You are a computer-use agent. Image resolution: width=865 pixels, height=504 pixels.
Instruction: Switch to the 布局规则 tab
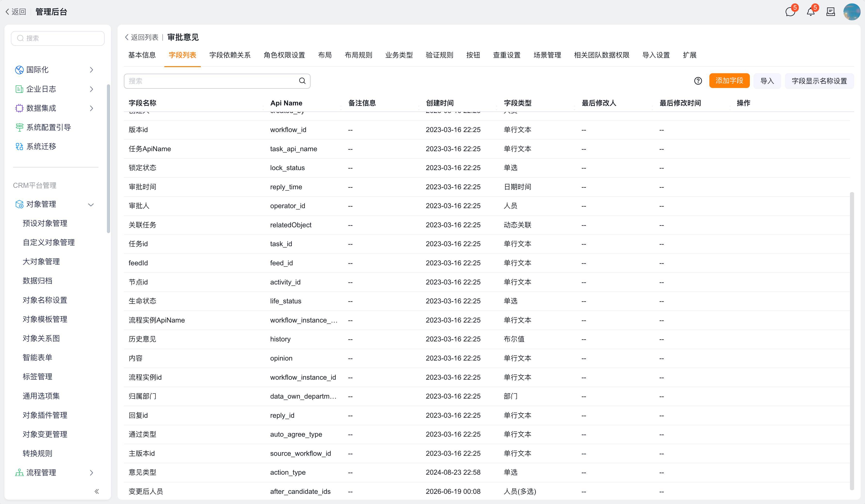(358, 55)
